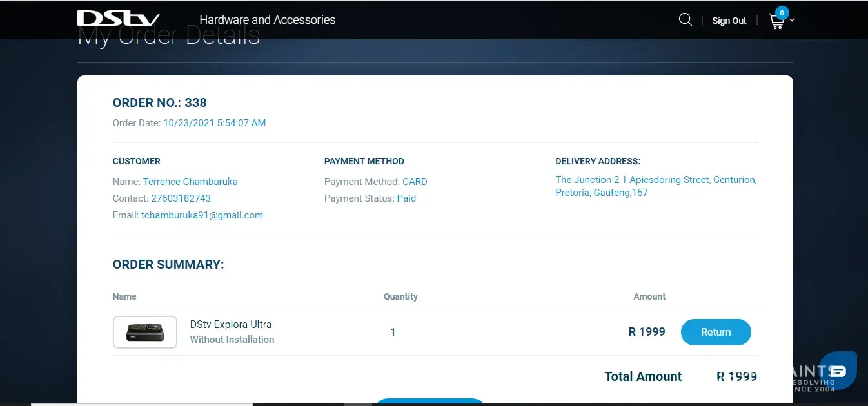Click customer name Terrence Chamburuka

pyautogui.click(x=190, y=182)
